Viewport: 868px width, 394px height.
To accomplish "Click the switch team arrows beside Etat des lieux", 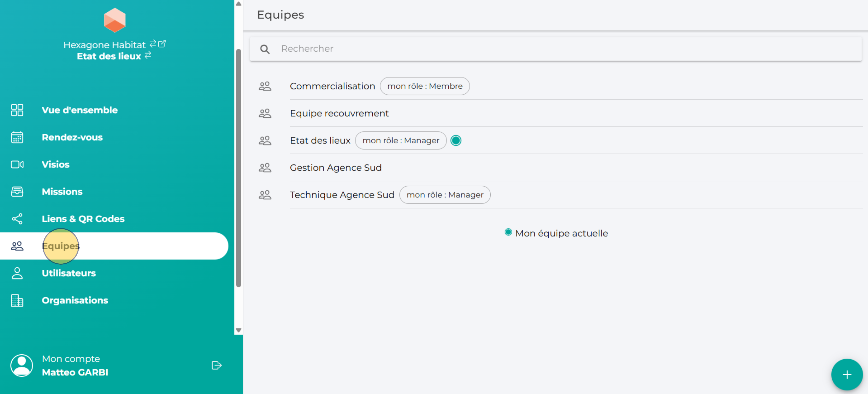I will pos(148,55).
